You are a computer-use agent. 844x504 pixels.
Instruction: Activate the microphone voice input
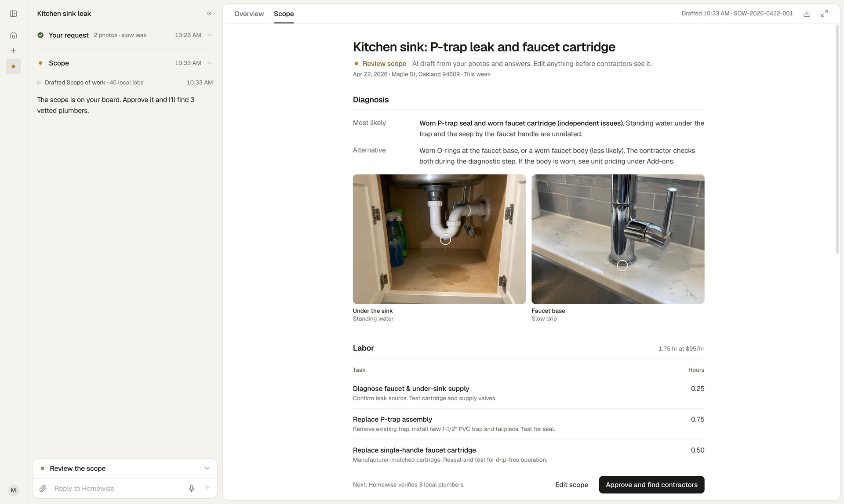point(191,488)
